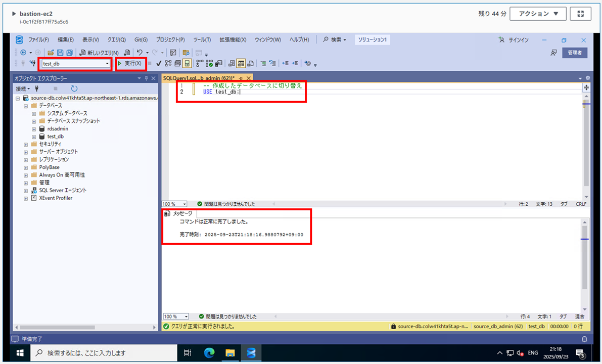Screen dimensions: 602x364
Task: Toggle include actual execution plan
Action: (200, 63)
